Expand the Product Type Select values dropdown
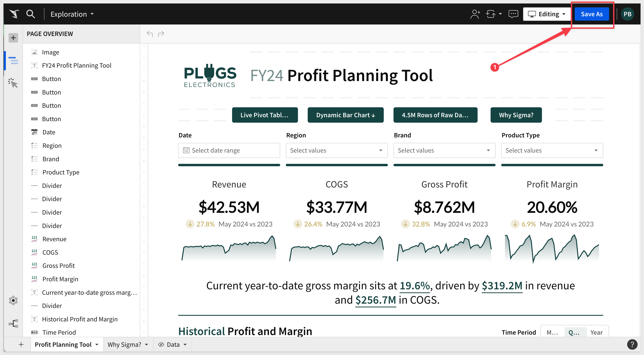The width and height of the screenshot is (644, 355). [x=552, y=150]
